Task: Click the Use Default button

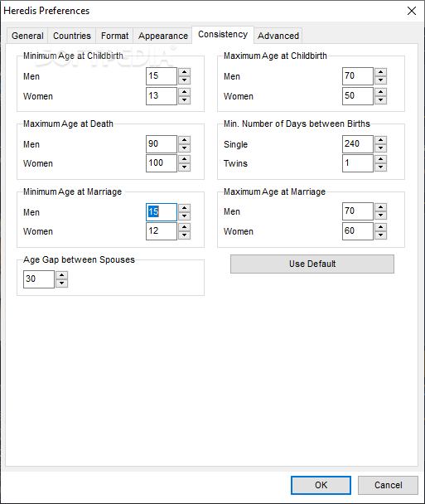Action: [x=312, y=264]
